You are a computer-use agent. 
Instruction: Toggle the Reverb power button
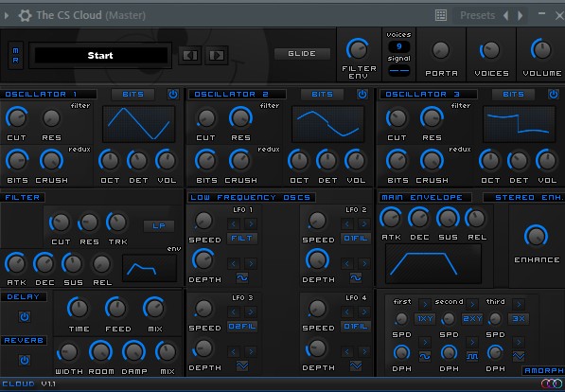pyautogui.click(x=25, y=360)
